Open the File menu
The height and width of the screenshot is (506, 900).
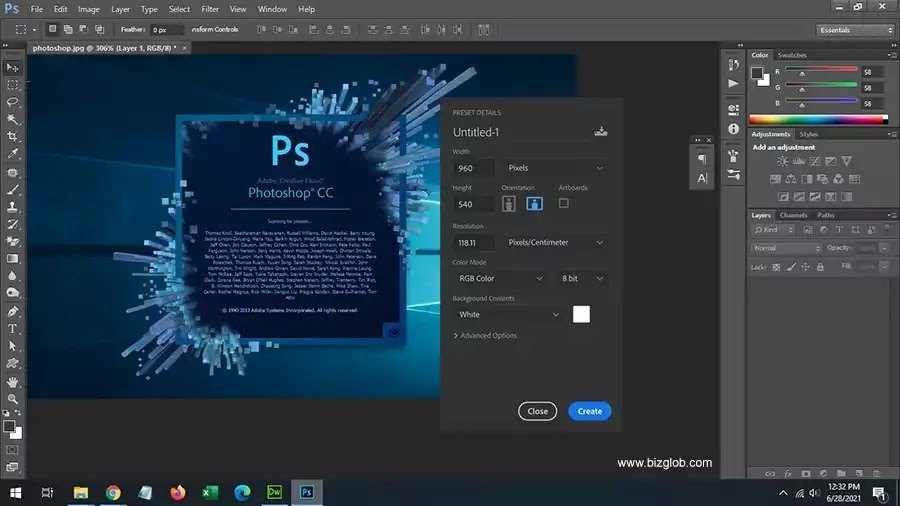[x=37, y=9]
